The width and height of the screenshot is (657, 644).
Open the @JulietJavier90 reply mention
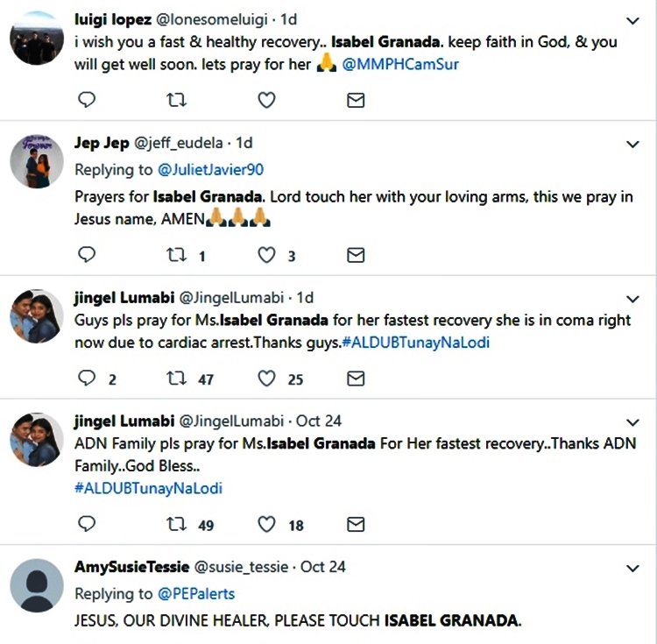click(210, 169)
